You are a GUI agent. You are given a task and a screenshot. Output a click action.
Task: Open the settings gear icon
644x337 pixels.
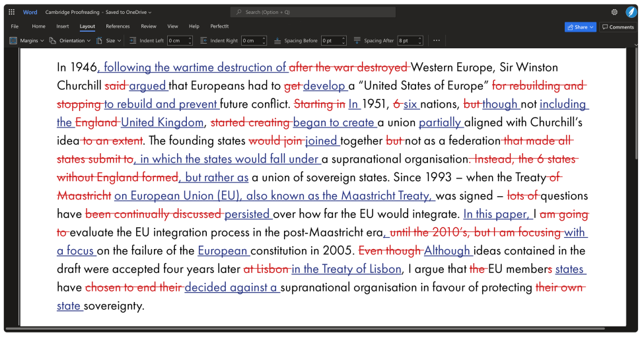tap(614, 12)
